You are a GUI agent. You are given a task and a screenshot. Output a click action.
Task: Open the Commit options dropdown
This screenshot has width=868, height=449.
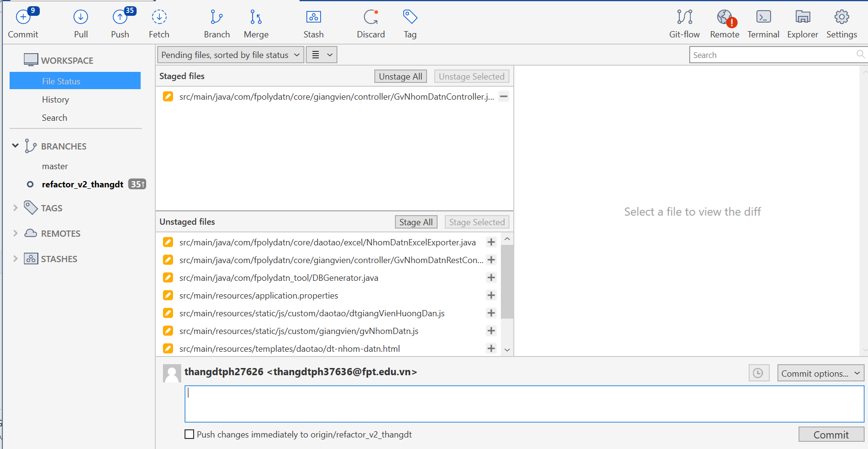[x=821, y=373]
